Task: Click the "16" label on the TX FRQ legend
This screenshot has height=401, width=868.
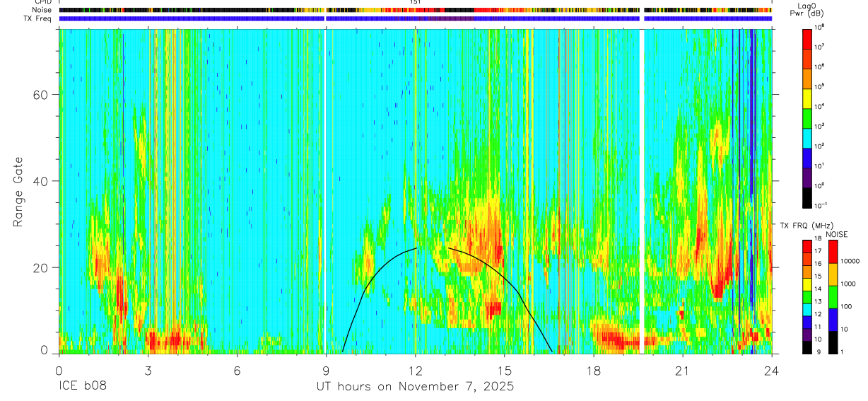Action: tap(819, 264)
